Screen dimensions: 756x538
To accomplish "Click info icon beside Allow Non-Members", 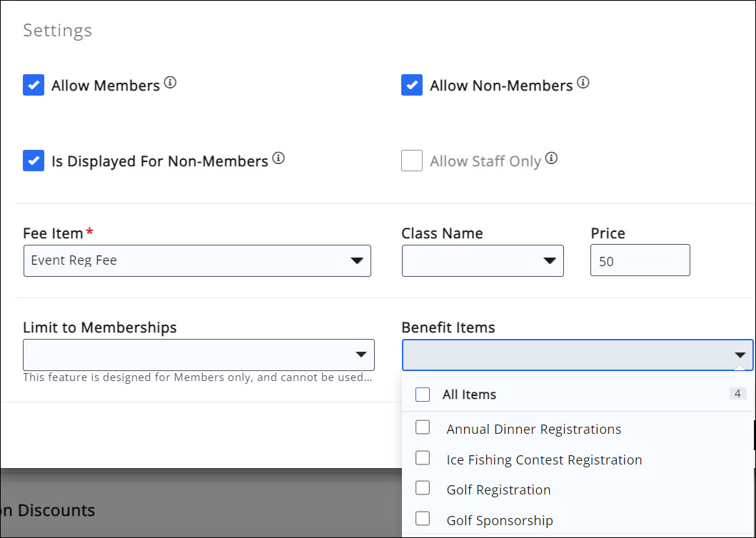I will point(583,83).
